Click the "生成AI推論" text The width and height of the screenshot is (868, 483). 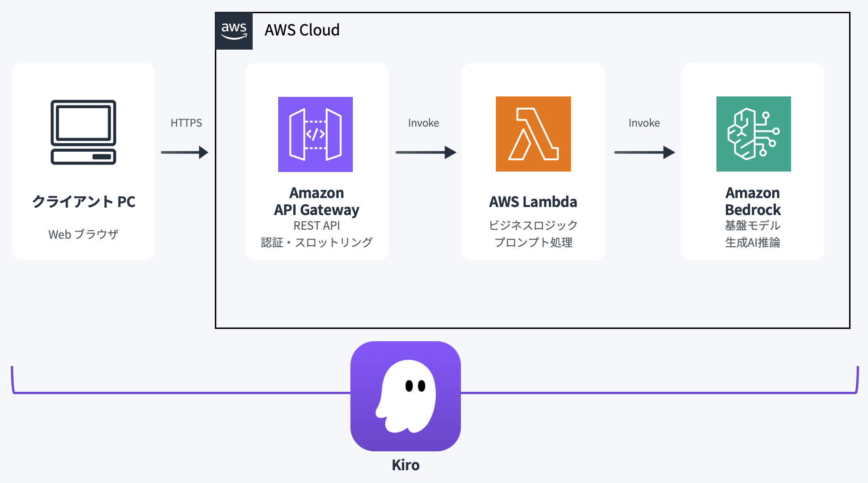pyautogui.click(x=753, y=242)
